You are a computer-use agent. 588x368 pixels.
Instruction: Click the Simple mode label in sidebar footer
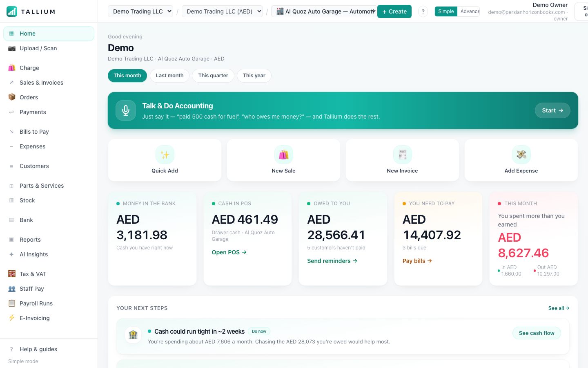click(x=23, y=361)
